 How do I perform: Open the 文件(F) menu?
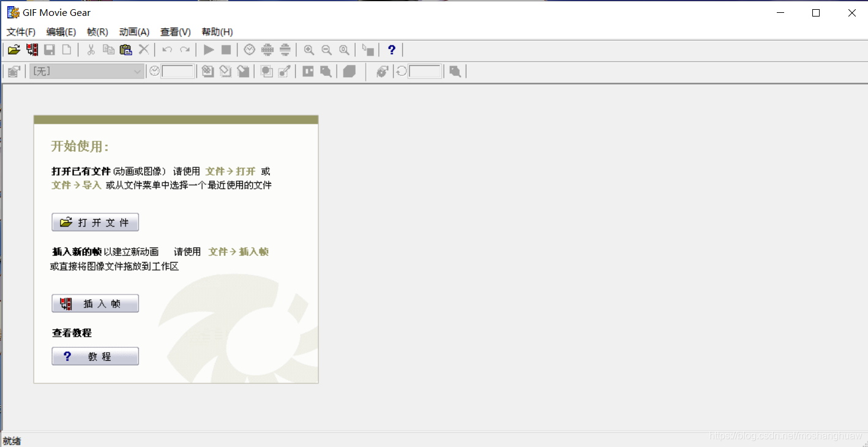point(21,32)
